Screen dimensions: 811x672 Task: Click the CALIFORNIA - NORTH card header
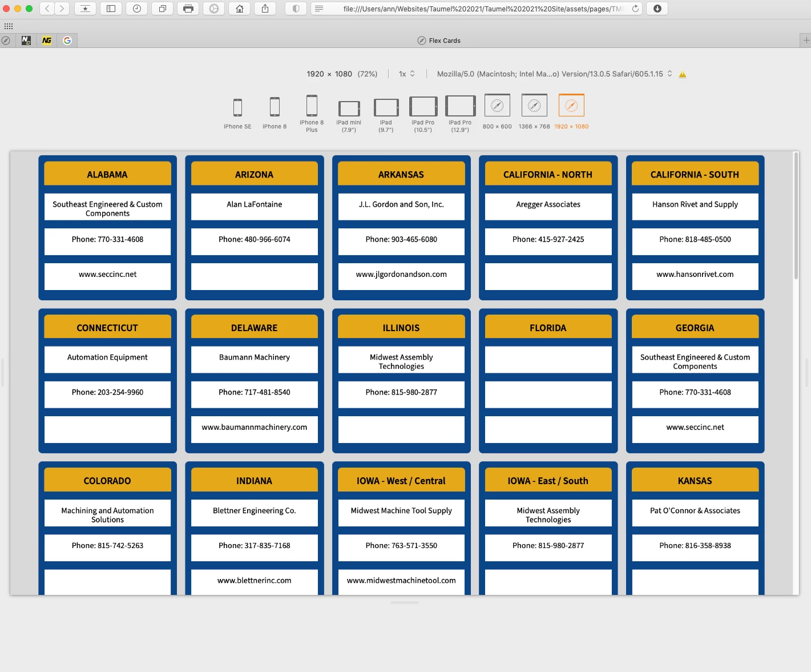[548, 174]
